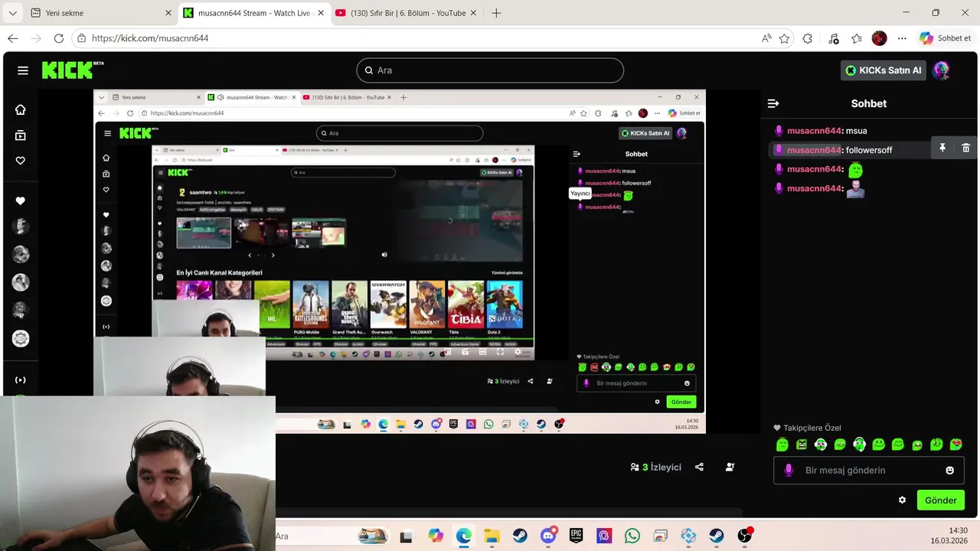The height and width of the screenshot is (551, 980).
Task: Click the user icon next to share
Action: 730,467
